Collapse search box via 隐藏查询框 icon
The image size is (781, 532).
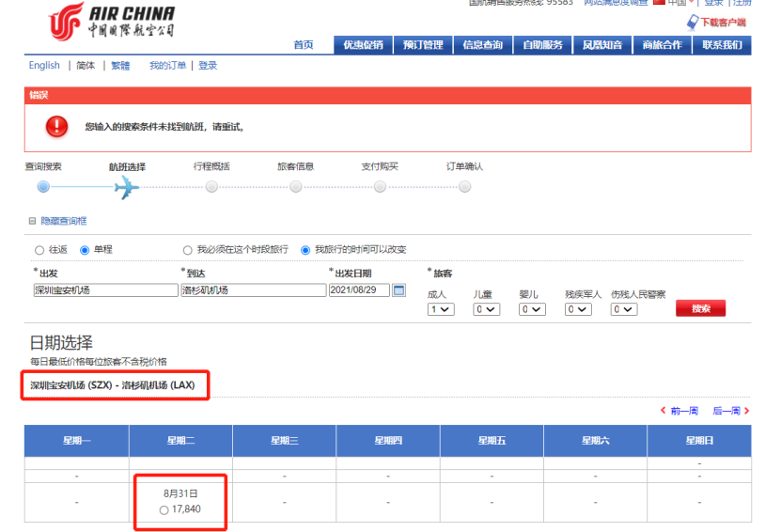pos(33,221)
